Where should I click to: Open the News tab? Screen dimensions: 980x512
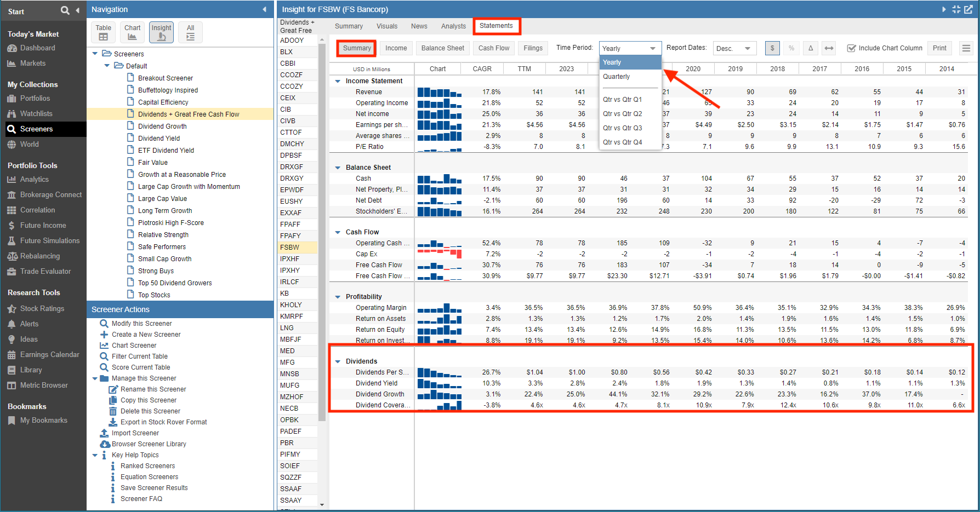pos(419,26)
